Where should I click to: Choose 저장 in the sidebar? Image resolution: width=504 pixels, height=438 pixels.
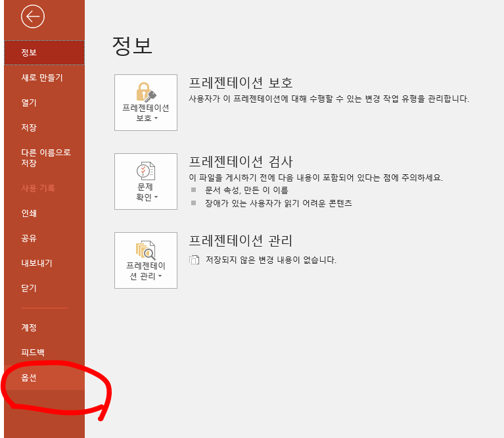click(x=45, y=128)
